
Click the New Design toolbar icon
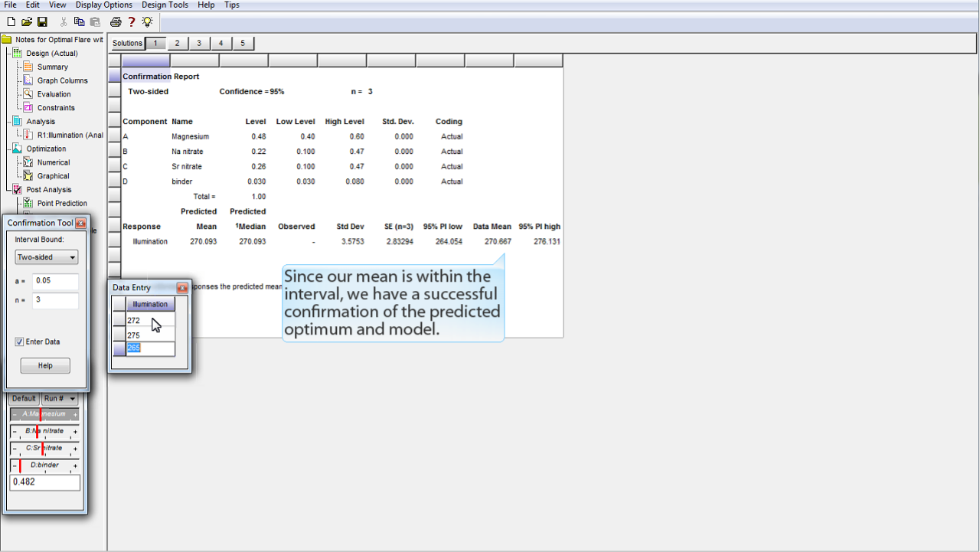(x=11, y=21)
